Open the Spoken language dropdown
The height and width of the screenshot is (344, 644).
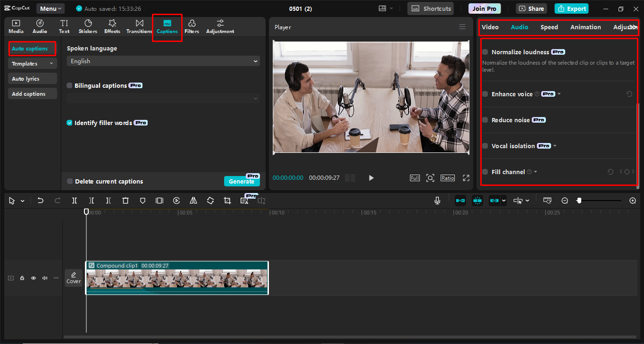click(x=163, y=61)
